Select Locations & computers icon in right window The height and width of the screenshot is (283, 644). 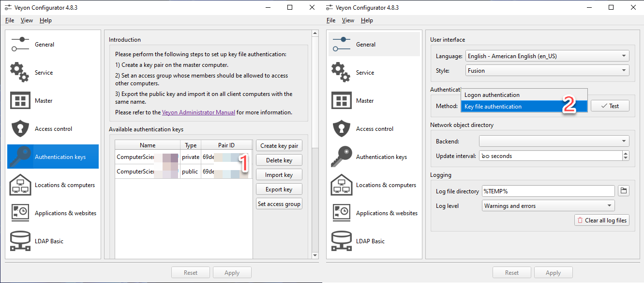click(x=341, y=185)
